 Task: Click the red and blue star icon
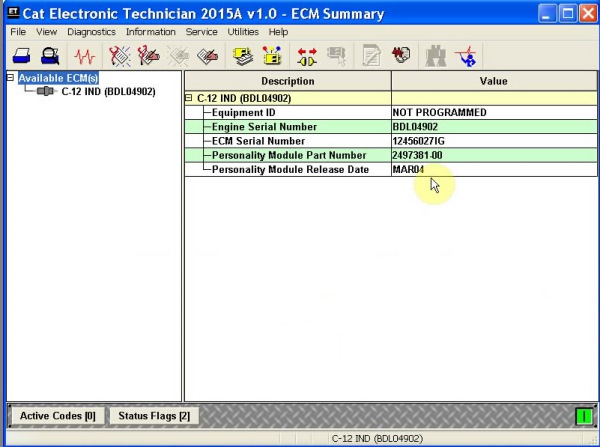[465, 56]
